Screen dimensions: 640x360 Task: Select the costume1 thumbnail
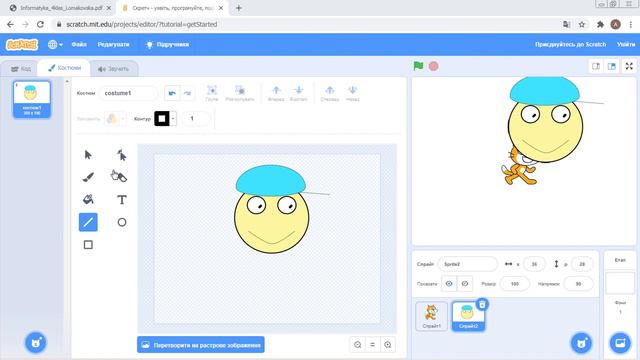[32, 99]
